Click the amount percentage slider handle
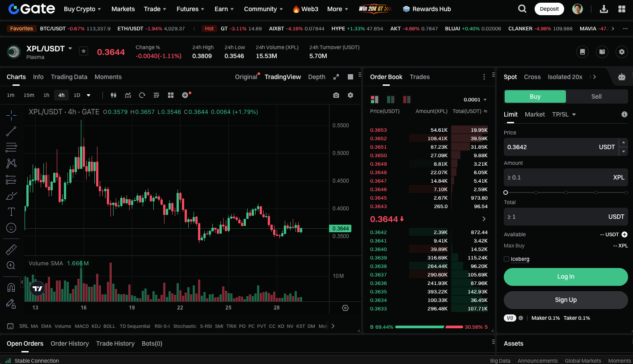 pos(506,192)
